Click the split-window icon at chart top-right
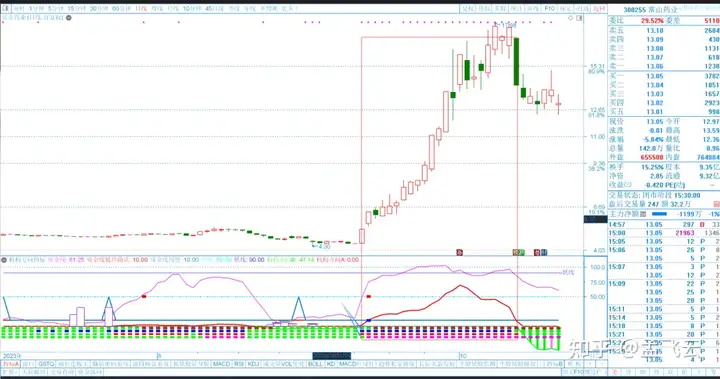Image resolution: width=720 pixels, height=379 pixels. (x=579, y=18)
